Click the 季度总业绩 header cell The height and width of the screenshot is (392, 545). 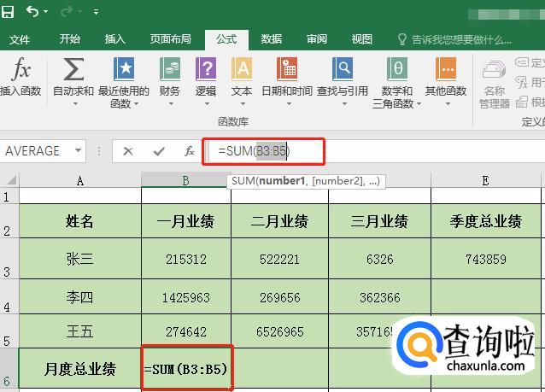(485, 221)
